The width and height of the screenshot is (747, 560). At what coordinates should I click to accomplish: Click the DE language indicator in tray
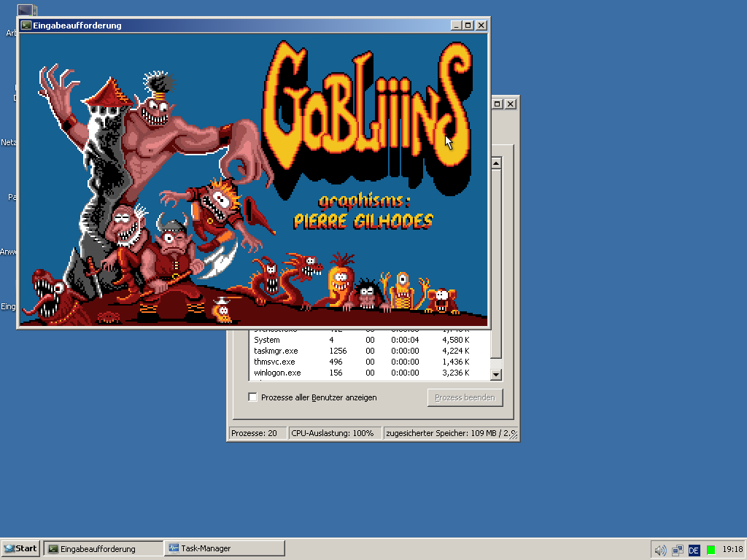(694, 551)
